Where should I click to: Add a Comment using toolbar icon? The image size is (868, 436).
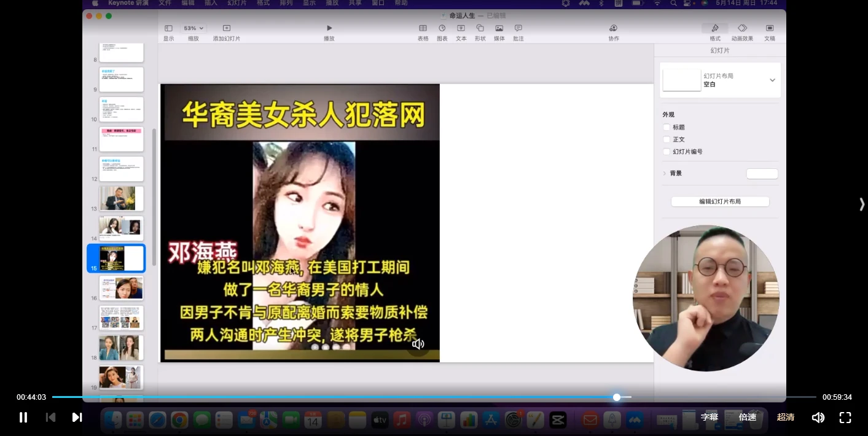click(518, 28)
